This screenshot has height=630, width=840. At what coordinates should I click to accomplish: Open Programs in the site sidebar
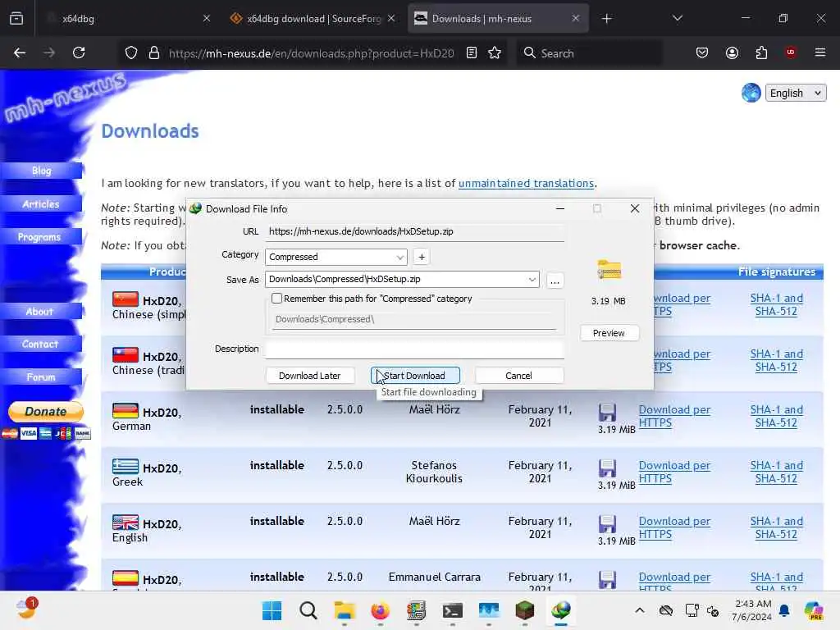41,237
